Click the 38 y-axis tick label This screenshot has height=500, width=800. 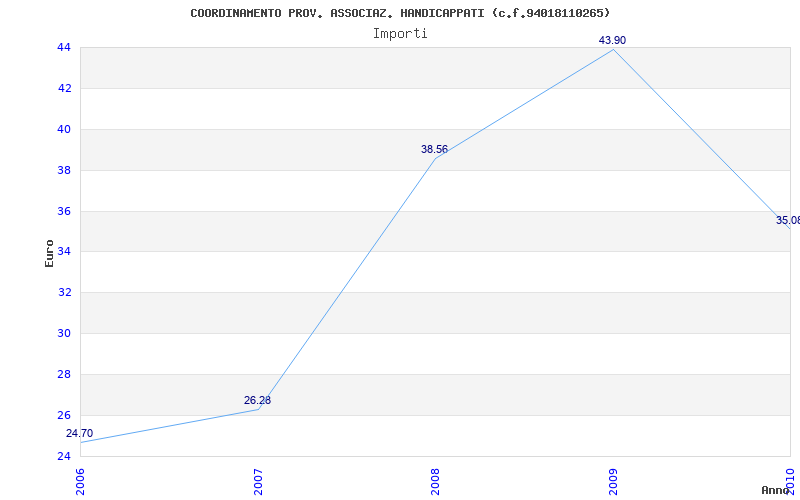[x=64, y=170]
